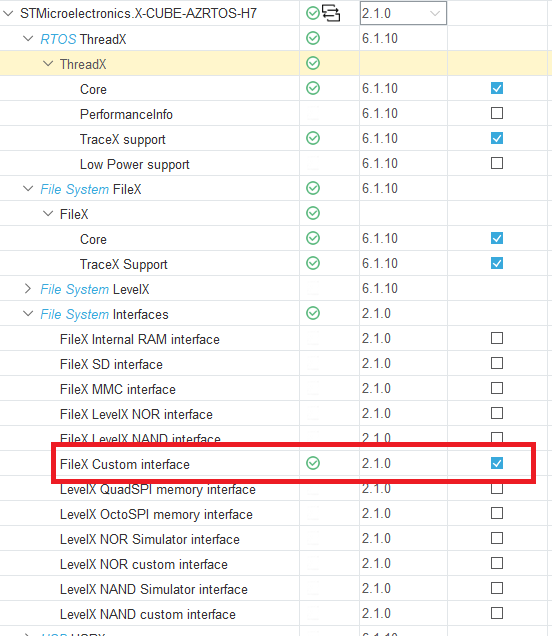The height and width of the screenshot is (636, 552).
Task: Select the PerformanceInfo component label
Action: pos(126,114)
